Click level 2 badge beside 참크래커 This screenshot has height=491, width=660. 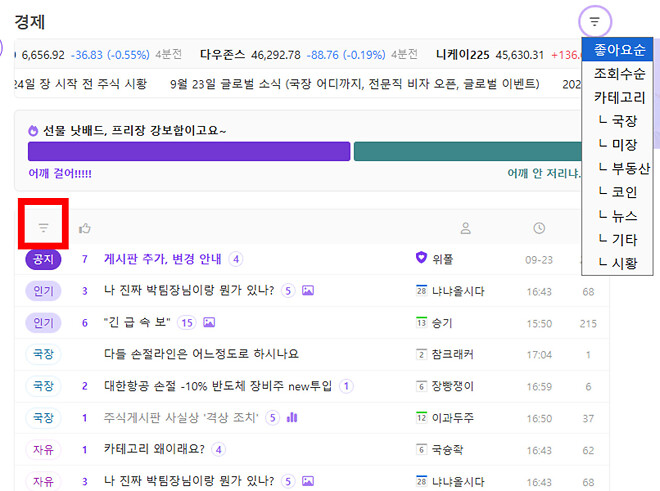pyautogui.click(x=421, y=354)
